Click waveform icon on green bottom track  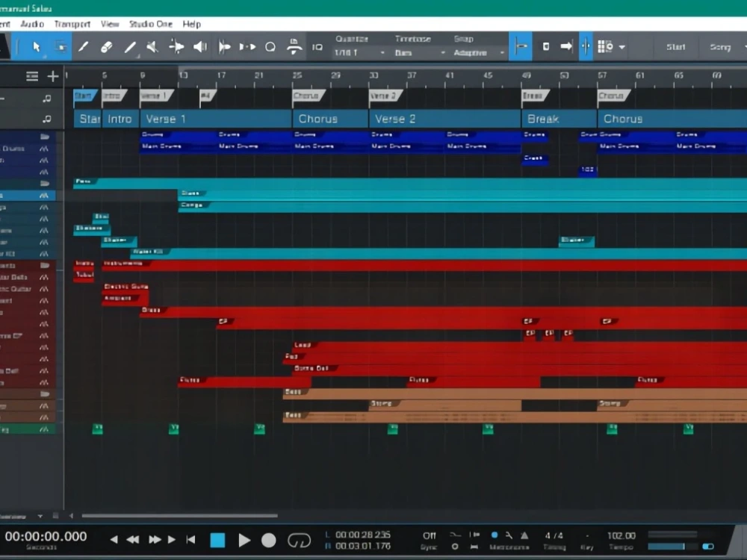(44, 429)
